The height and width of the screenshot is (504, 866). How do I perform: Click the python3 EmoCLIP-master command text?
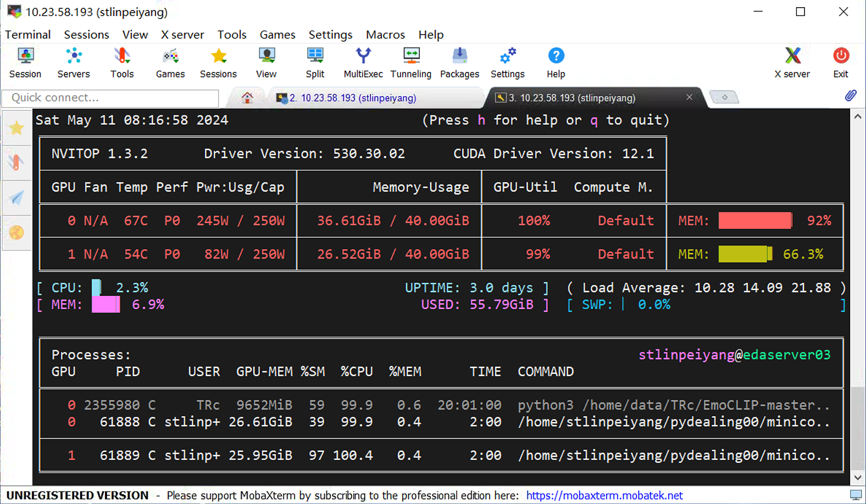(674, 405)
